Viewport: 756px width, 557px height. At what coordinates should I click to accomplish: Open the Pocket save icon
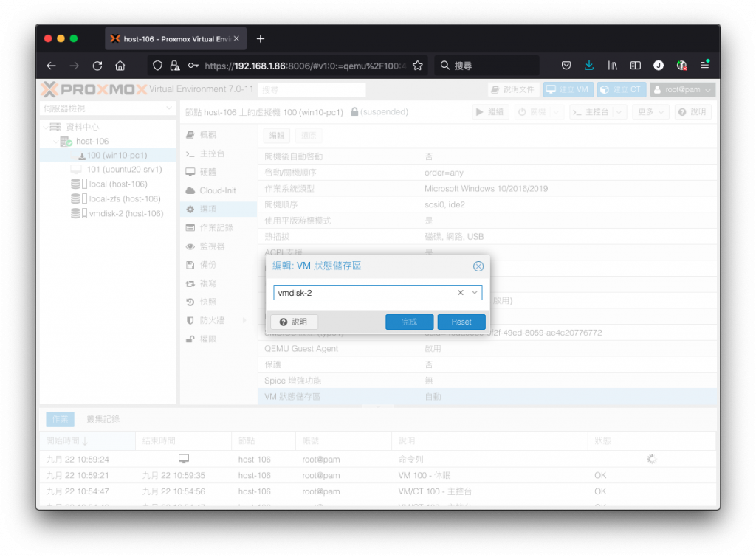pos(566,66)
